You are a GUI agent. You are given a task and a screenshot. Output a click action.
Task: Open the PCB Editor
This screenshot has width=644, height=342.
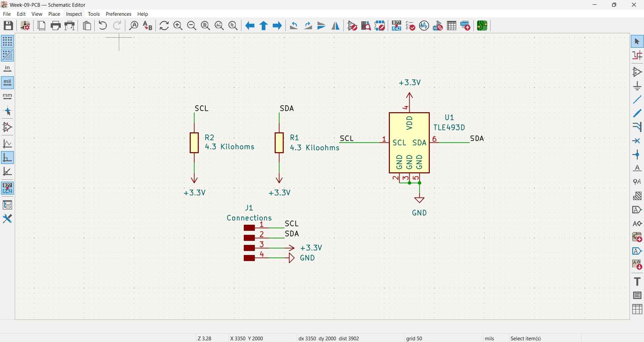[482, 26]
